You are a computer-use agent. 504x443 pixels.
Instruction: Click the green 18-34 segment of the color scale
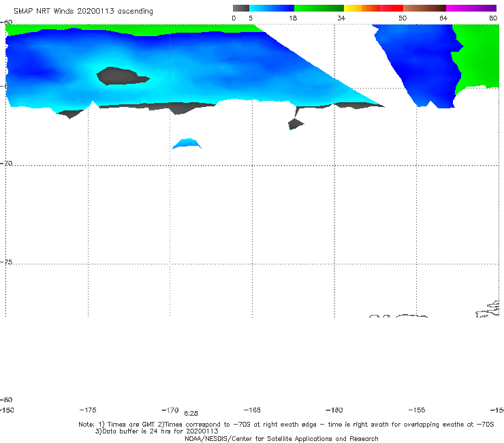click(319, 8)
